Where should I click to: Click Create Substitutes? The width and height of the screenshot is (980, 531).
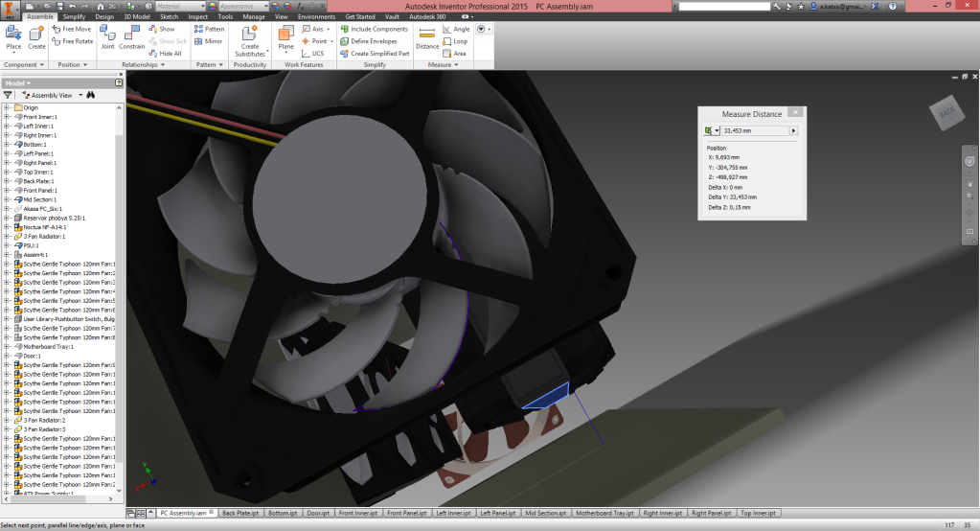(x=250, y=41)
